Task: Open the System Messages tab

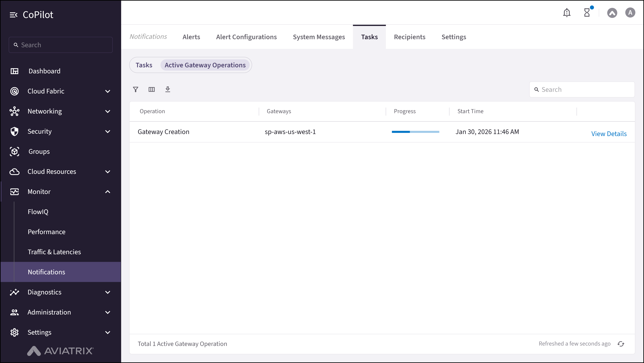Action: [318, 37]
